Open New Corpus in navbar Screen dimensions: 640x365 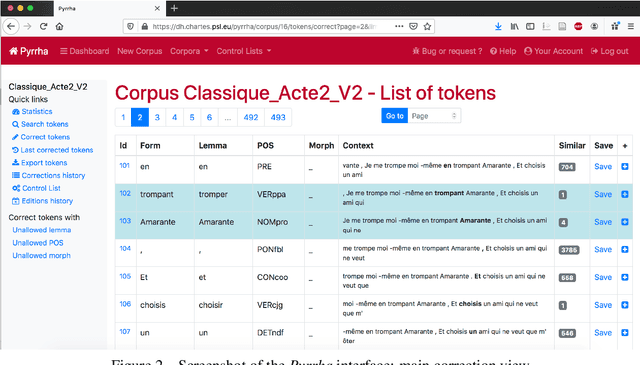pos(140,51)
